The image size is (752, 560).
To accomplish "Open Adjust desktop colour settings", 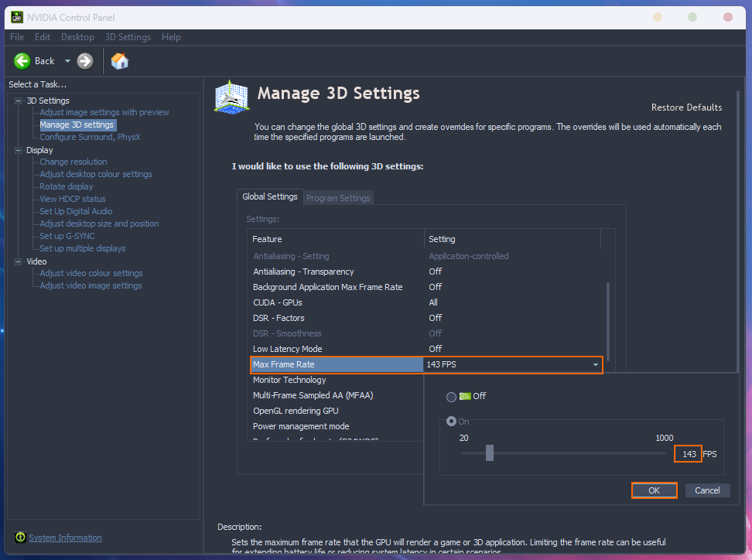I will click(x=96, y=174).
